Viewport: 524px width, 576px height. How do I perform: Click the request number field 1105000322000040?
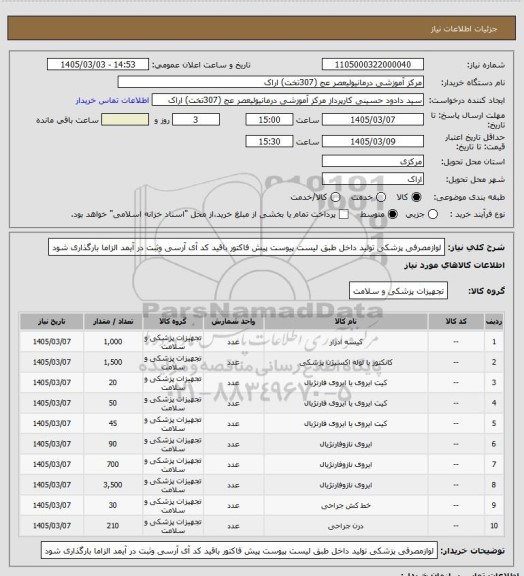pos(373,65)
